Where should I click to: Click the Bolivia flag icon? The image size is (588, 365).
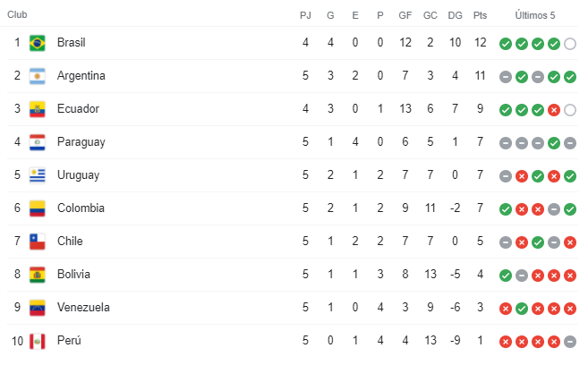(38, 275)
